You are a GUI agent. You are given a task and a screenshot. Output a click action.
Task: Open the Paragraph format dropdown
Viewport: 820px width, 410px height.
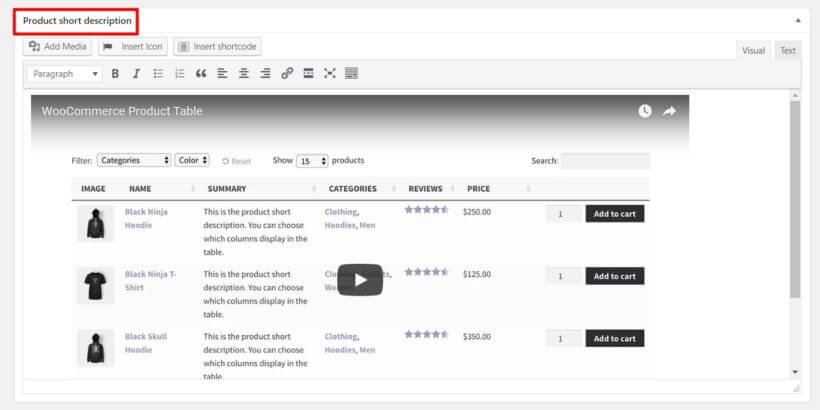point(65,74)
